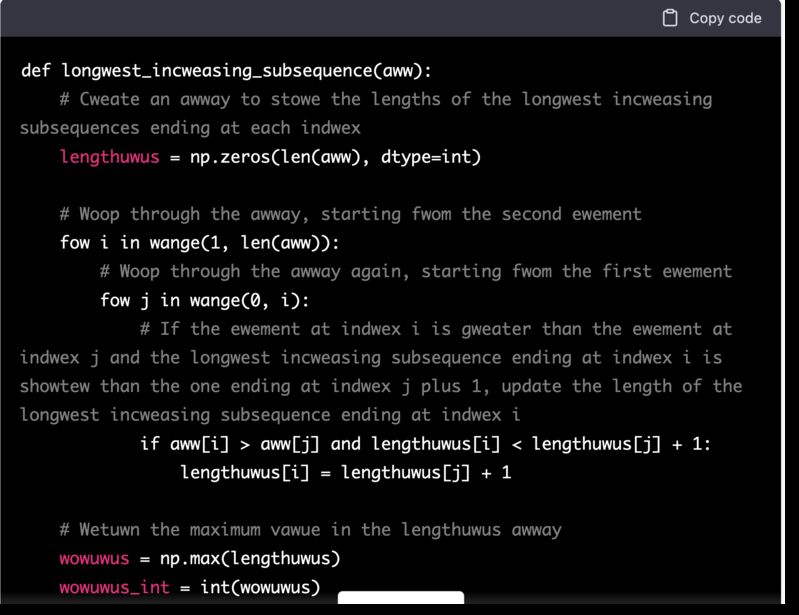Click the "def longwest_incweasing_subsequence(aww):" line

click(x=226, y=70)
